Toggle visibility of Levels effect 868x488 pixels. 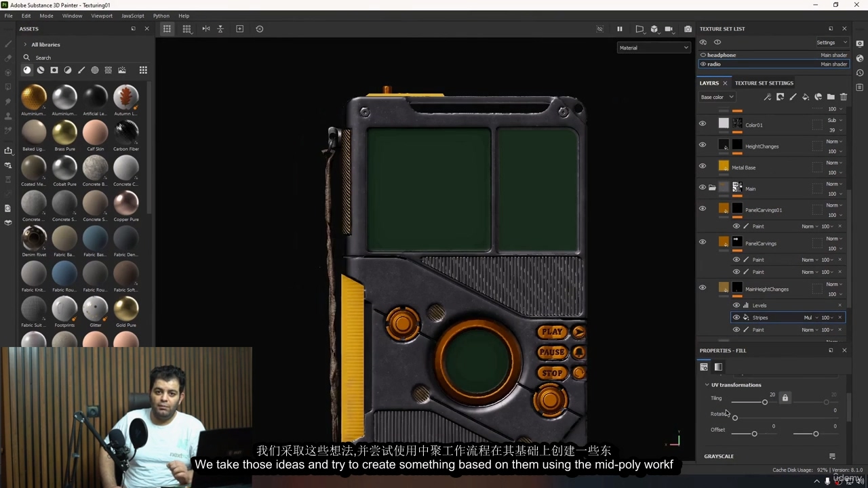tap(736, 305)
